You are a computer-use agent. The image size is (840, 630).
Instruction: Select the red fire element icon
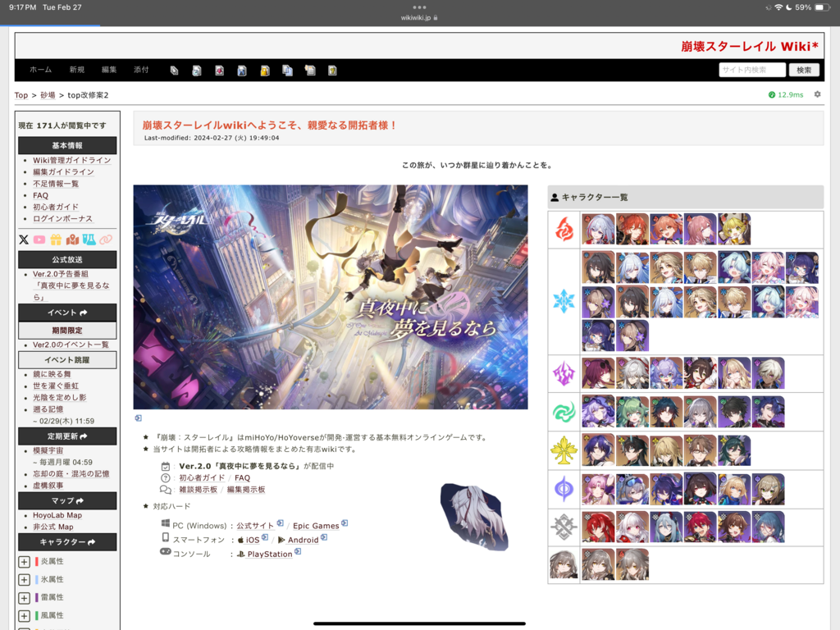(x=564, y=230)
